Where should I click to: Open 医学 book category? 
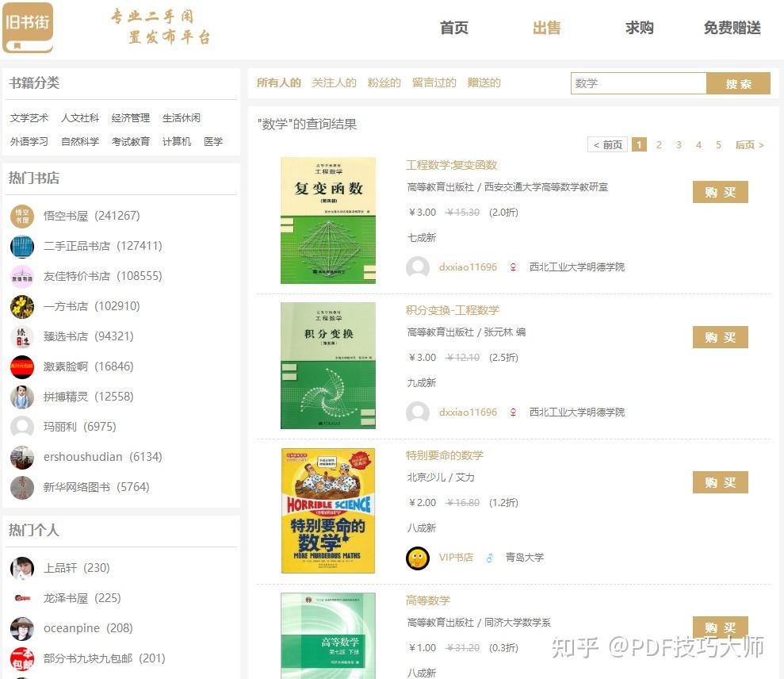213,142
